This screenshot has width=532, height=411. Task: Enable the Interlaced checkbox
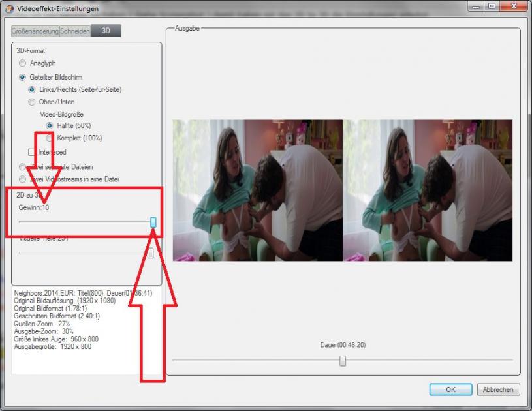pos(32,152)
